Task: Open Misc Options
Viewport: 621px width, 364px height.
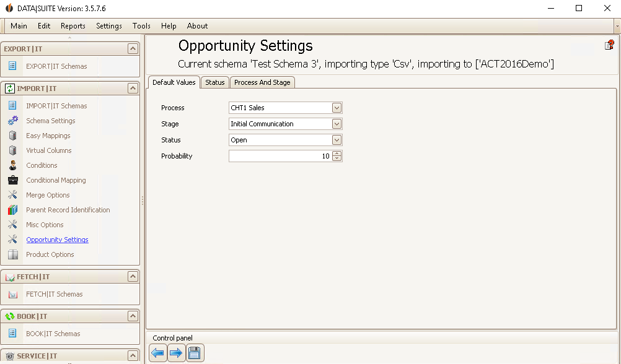Action: pos(45,225)
